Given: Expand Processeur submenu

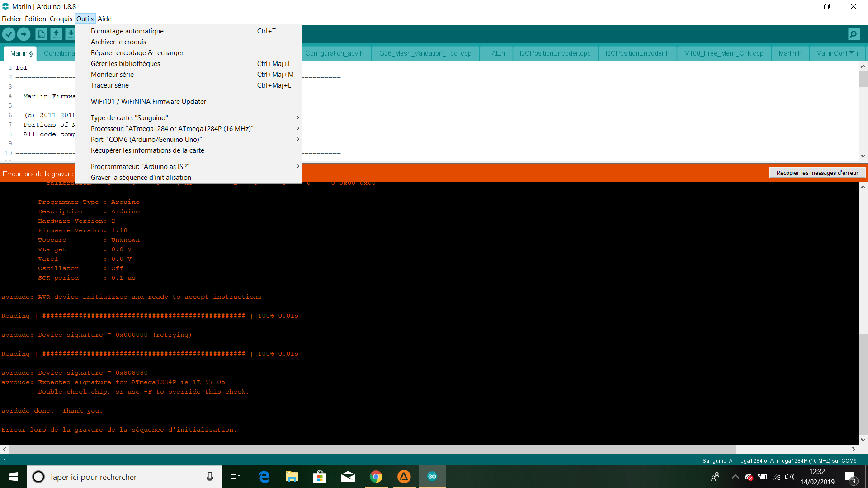Looking at the screenshot, I should (x=188, y=129).
